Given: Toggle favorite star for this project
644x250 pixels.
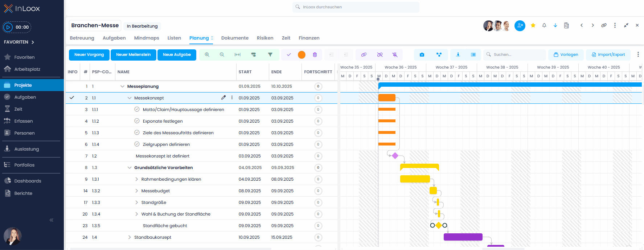Looking at the screenshot, I should pos(533,25).
